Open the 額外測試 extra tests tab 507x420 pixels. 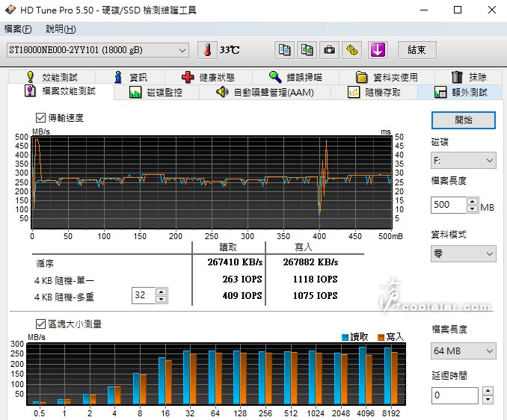pyautogui.click(x=461, y=93)
